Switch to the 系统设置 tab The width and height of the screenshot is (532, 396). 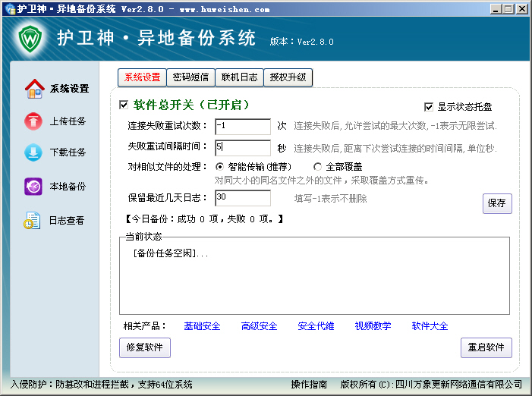pyautogui.click(x=142, y=77)
